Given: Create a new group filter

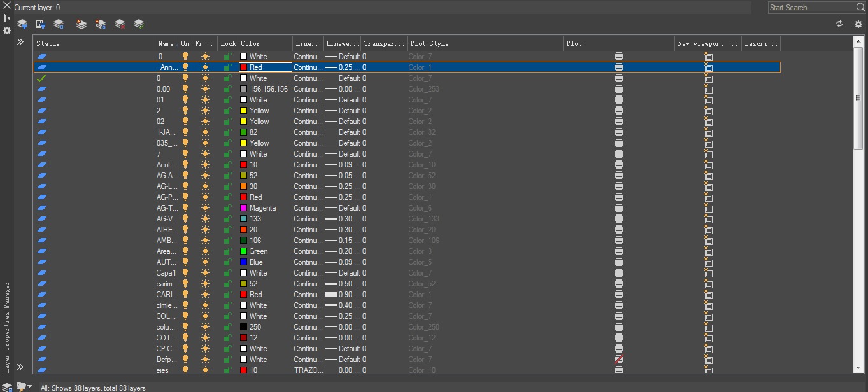Looking at the screenshot, I should [41, 24].
